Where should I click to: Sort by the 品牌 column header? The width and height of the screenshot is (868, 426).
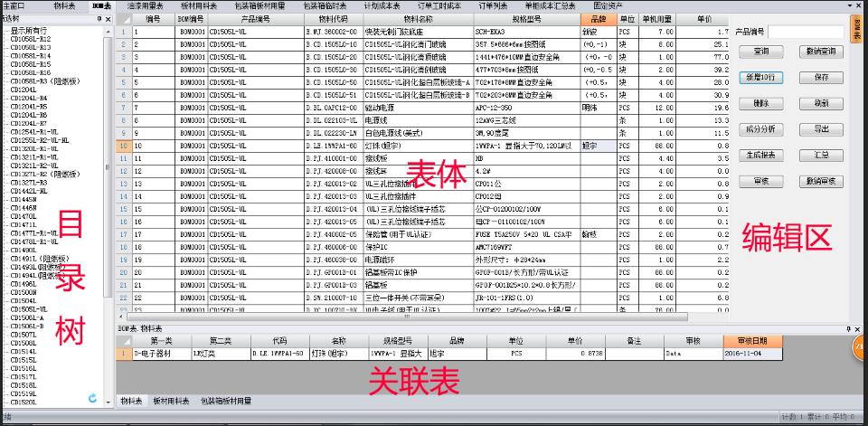pyautogui.click(x=598, y=18)
